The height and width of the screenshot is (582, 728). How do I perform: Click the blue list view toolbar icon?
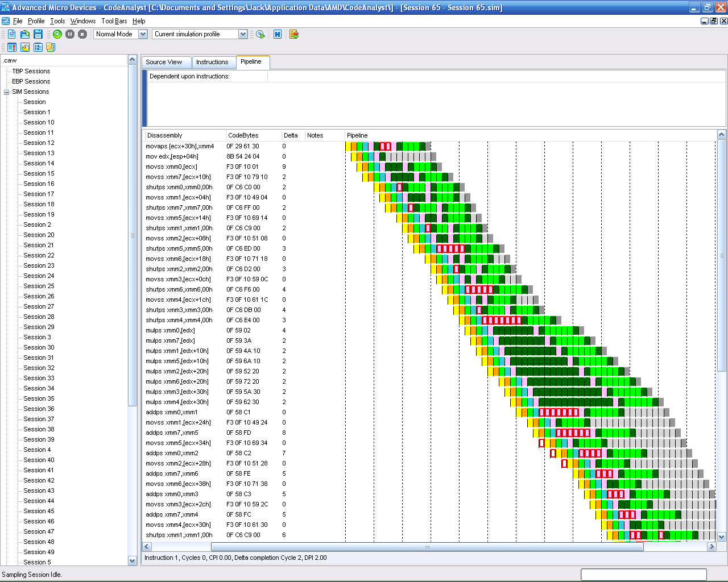(x=38, y=47)
